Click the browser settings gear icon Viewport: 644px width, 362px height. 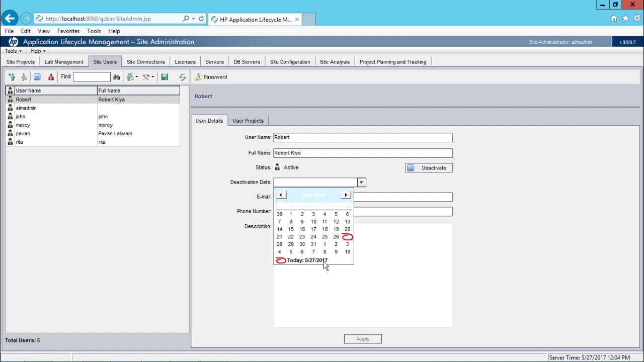(637, 19)
